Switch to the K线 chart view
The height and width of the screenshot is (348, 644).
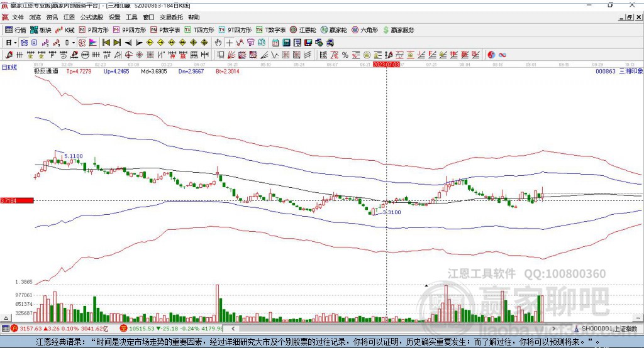65,30
